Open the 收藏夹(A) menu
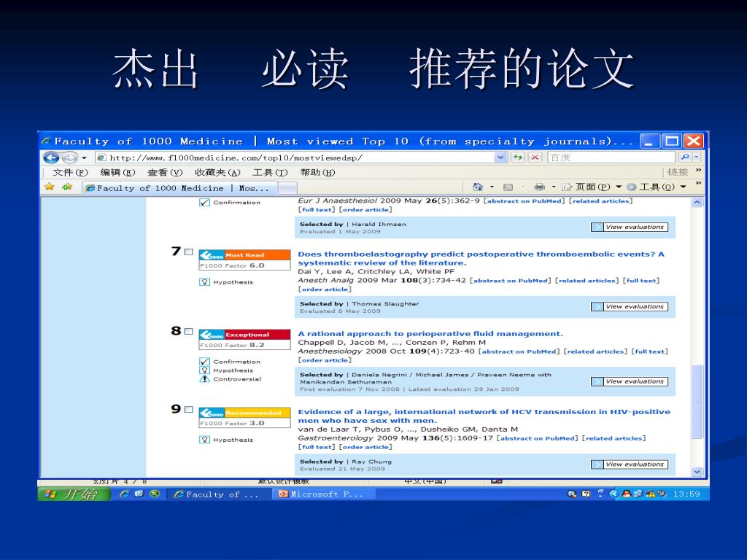 point(217,172)
